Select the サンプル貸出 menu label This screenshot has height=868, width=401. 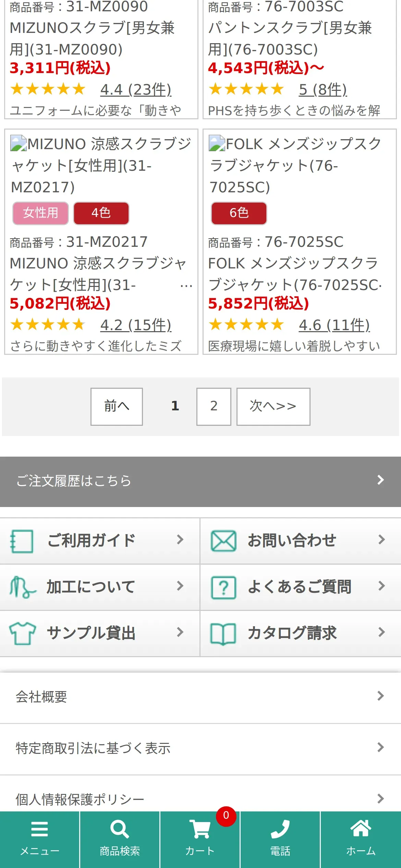tap(91, 633)
